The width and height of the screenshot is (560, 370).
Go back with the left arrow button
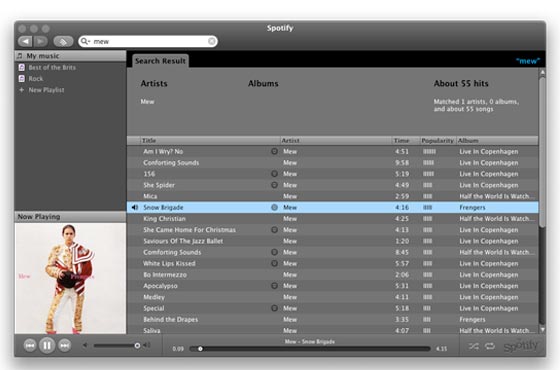pyautogui.click(x=25, y=41)
